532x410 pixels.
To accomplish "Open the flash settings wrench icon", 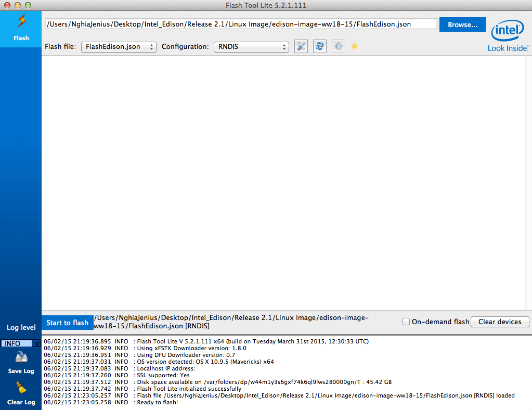I will (x=301, y=46).
